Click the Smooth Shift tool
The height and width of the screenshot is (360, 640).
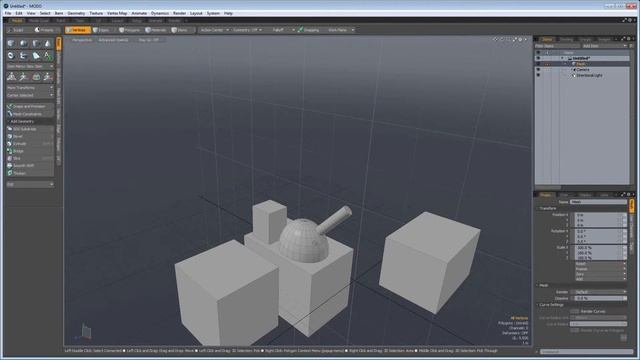(x=30, y=166)
